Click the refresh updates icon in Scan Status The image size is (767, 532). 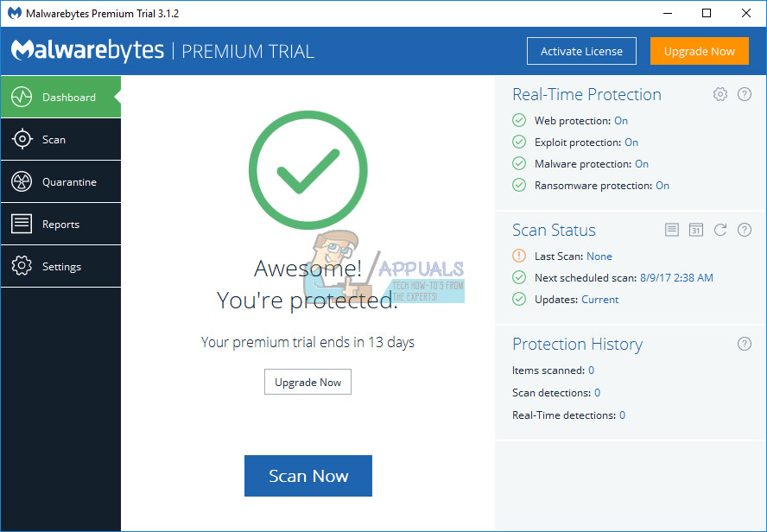click(x=720, y=230)
